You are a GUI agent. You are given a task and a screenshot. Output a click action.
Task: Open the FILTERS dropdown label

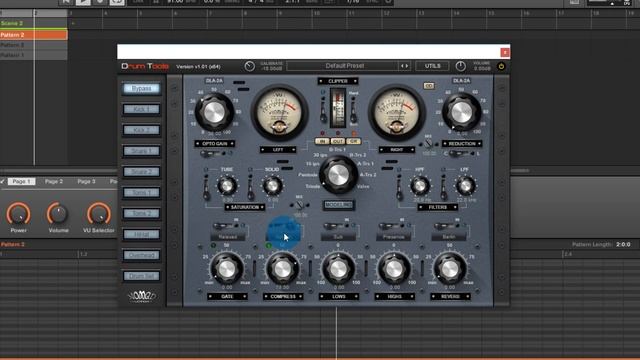pyautogui.click(x=438, y=207)
